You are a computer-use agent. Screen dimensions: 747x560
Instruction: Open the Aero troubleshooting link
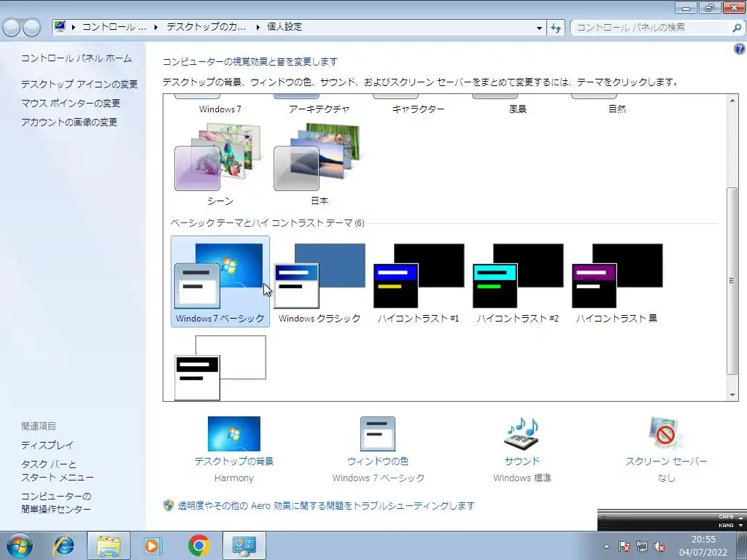coord(326,506)
